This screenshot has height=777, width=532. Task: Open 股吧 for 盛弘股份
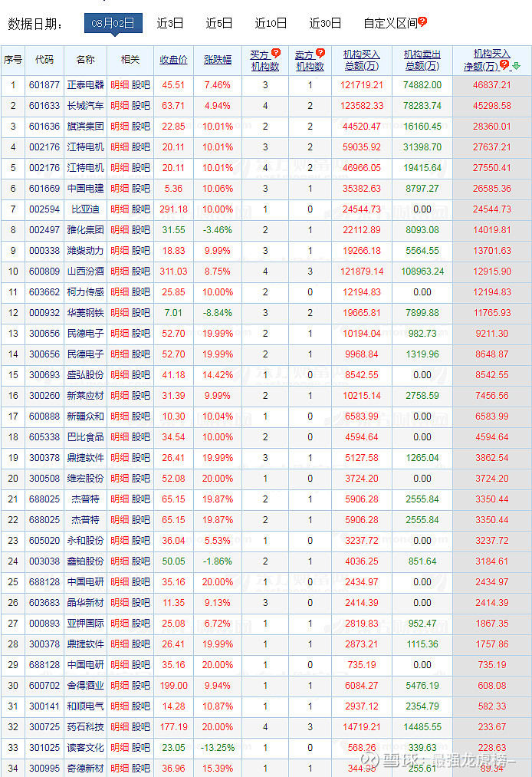pyautogui.click(x=141, y=375)
